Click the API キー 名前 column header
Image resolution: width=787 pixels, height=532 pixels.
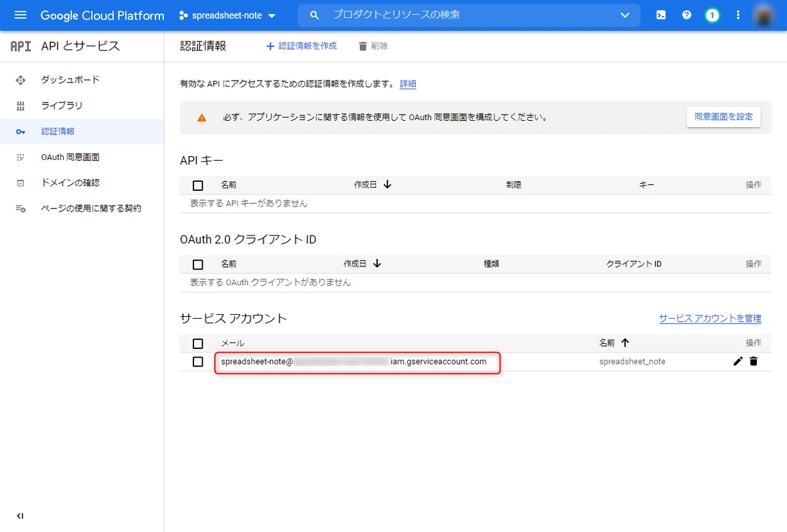click(x=228, y=185)
